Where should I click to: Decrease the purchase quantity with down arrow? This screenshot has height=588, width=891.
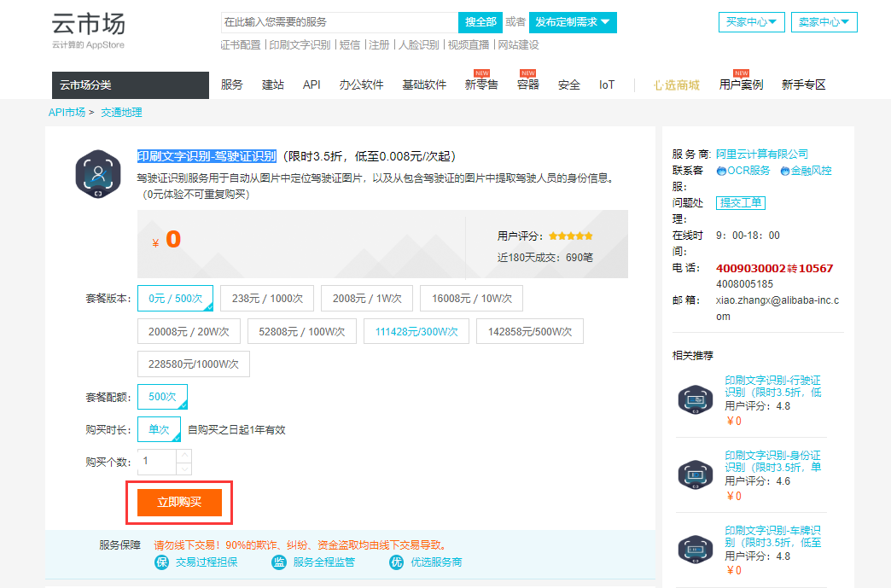pyautogui.click(x=184, y=469)
